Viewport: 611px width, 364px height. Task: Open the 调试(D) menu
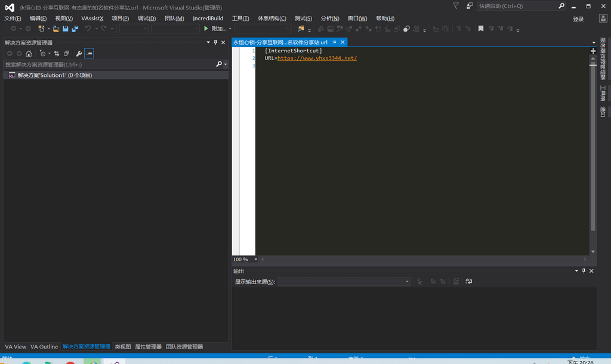point(147,18)
